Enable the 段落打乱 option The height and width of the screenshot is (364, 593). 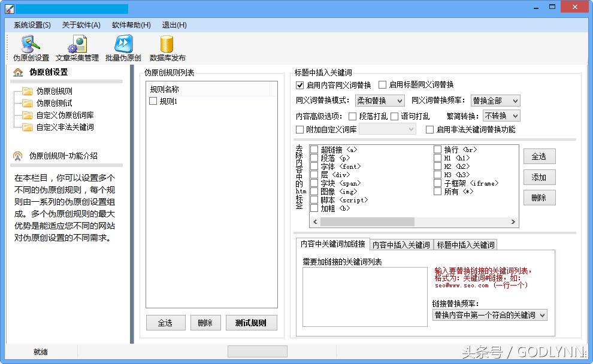click(x=353, y=117)
